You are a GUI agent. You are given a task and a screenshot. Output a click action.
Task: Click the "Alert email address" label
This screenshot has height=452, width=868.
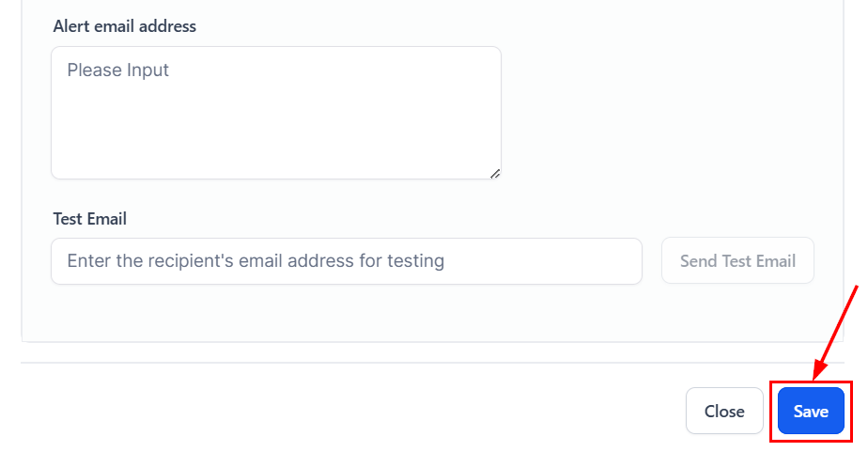(125, 26)
